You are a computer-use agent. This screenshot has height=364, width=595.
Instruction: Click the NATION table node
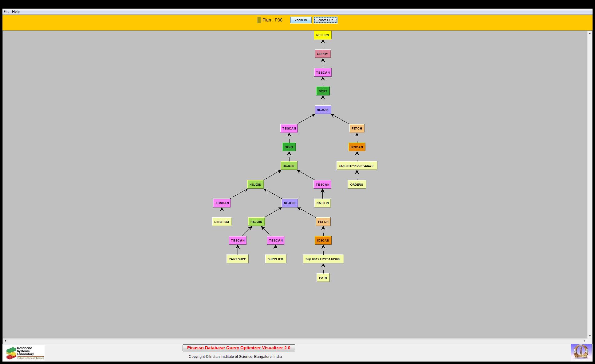[322, 203]
